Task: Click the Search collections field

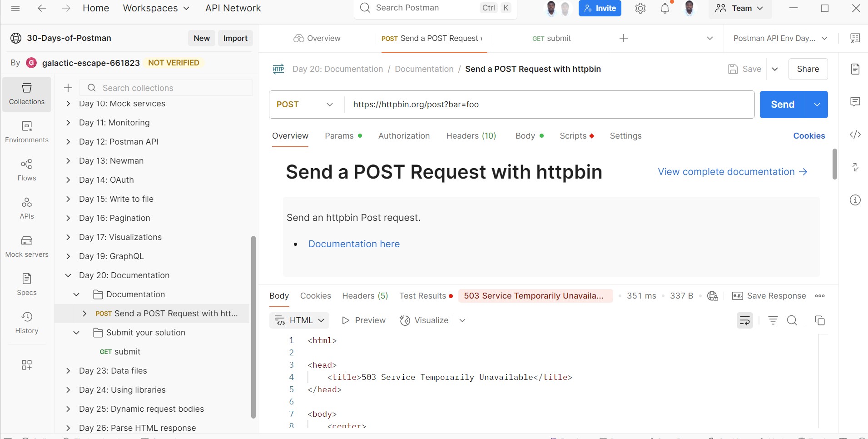Action: (166, 88)
